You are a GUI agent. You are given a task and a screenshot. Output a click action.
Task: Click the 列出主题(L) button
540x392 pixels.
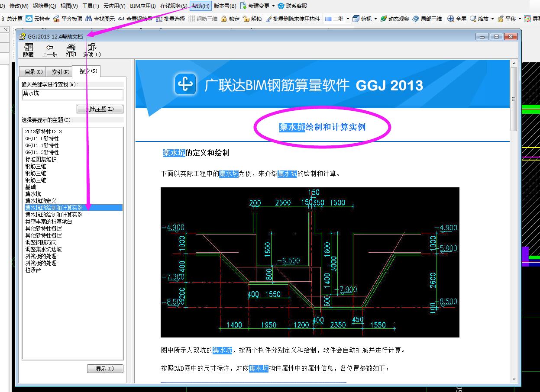pos(100,109)
